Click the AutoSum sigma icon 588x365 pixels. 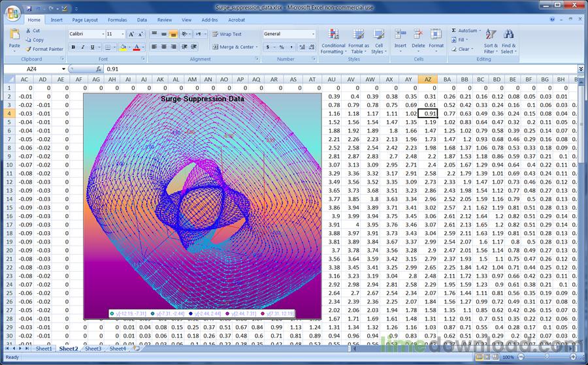point(454,30)
